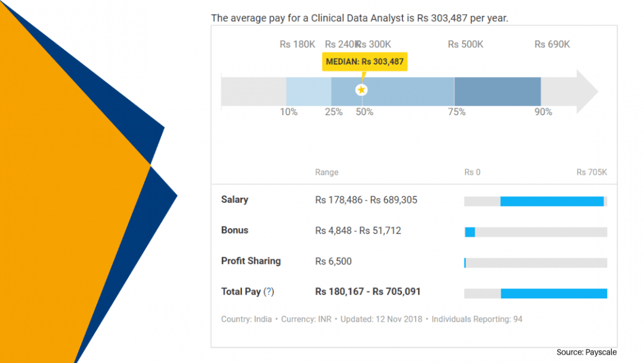
Task: Click the Bonus row label
Action: (234, 230)
